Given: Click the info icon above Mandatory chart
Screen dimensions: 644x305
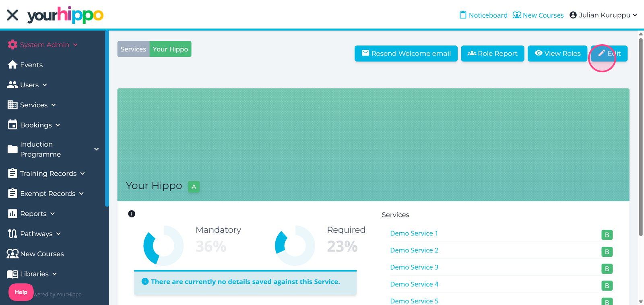Looking at the screenshot, I should [x=132, y=214].
